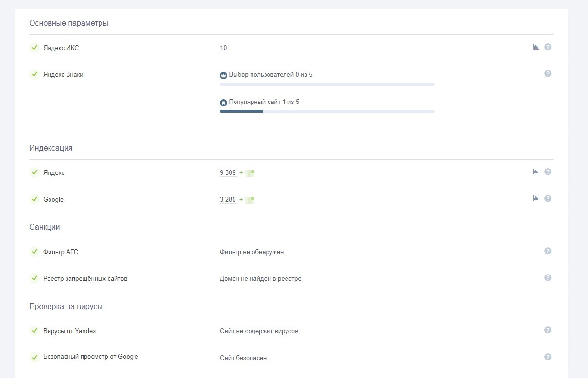Click the help icon for Яндекс Знаки
The height and width of the screenshot is (378, 588).
click(548, 74)
